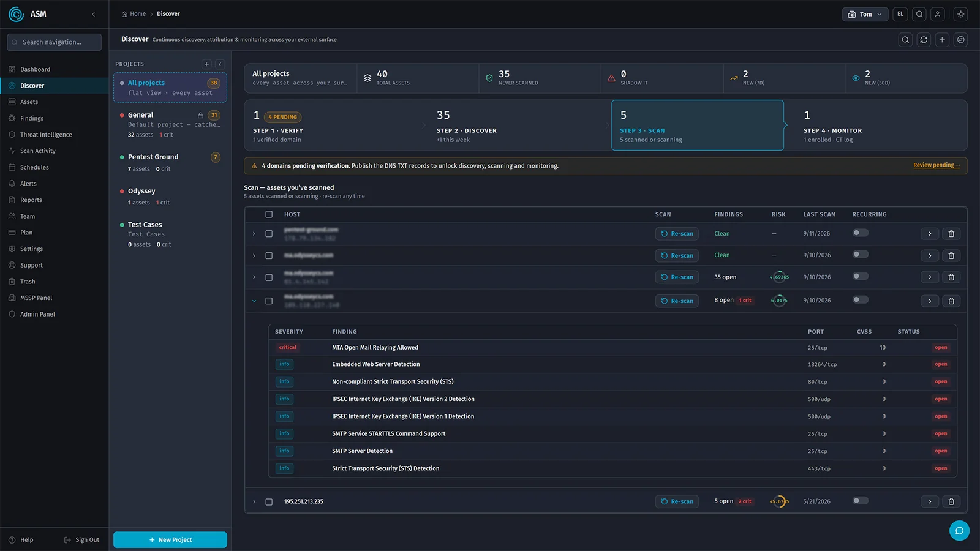The width and height of the screenshot is (980, 551).
Task: Toggle recurring scan for 195.251.213.235
Action: point(861,501)
